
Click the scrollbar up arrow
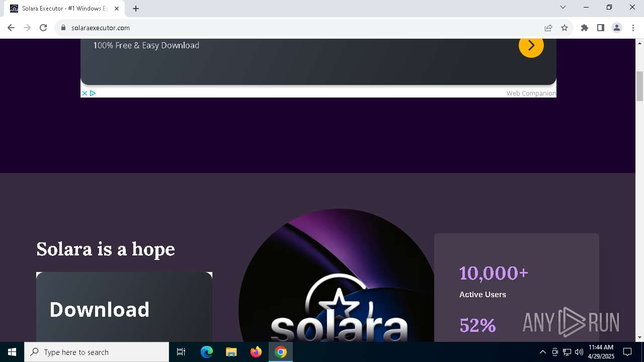(x=639, y=42)
